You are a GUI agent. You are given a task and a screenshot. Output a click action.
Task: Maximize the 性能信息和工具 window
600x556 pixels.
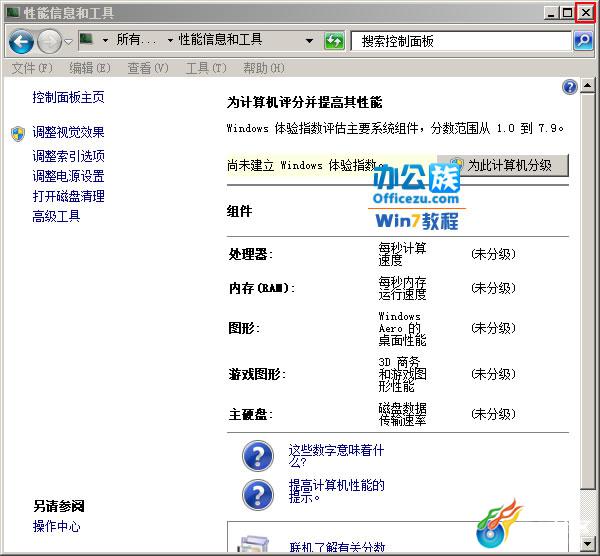coord(567,13)
